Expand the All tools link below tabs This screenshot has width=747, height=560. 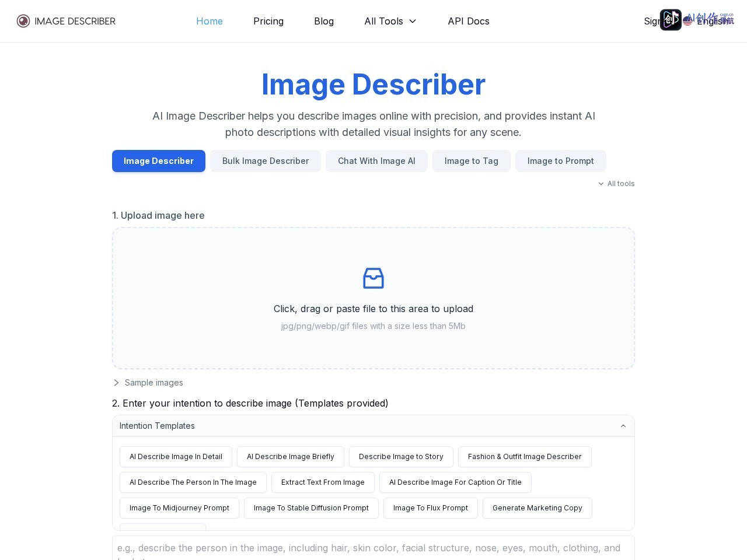tap(616, 183)
